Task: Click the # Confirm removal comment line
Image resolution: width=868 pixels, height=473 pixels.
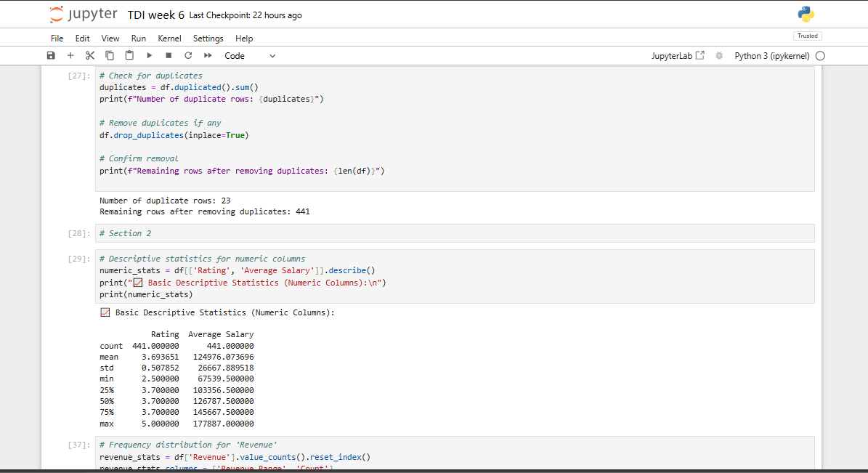Action: coord(139,158)
